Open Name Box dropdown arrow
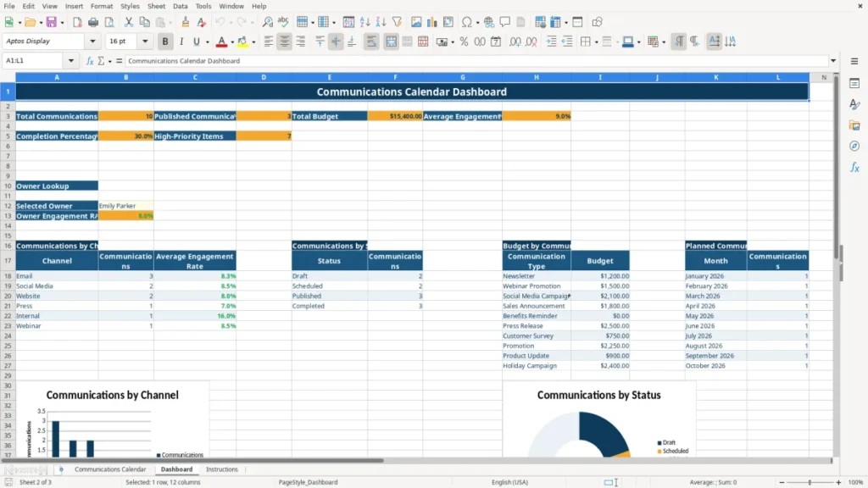Image resolution: width=868 pixels, height=488 pixels. [71, 61]
